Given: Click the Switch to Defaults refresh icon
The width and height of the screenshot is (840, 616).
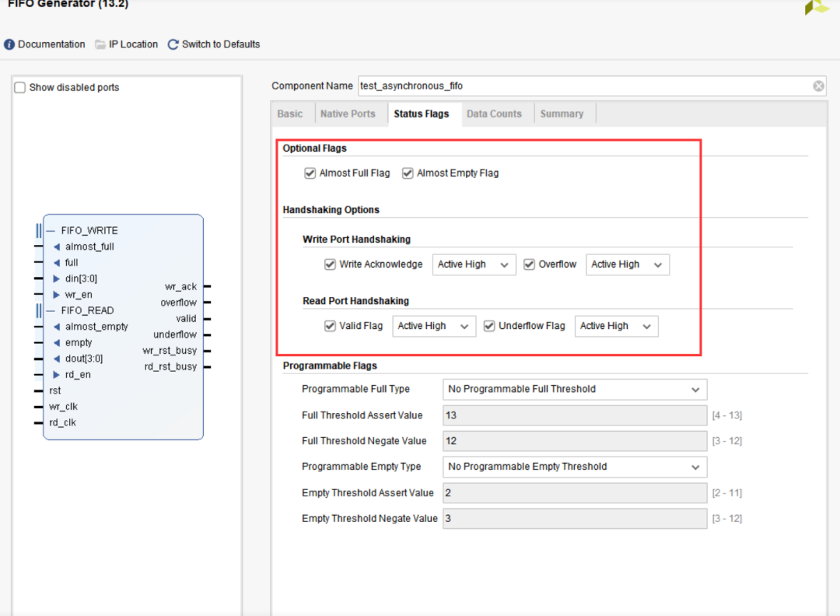Looking at the screenshot, I should tap(173, 44).
